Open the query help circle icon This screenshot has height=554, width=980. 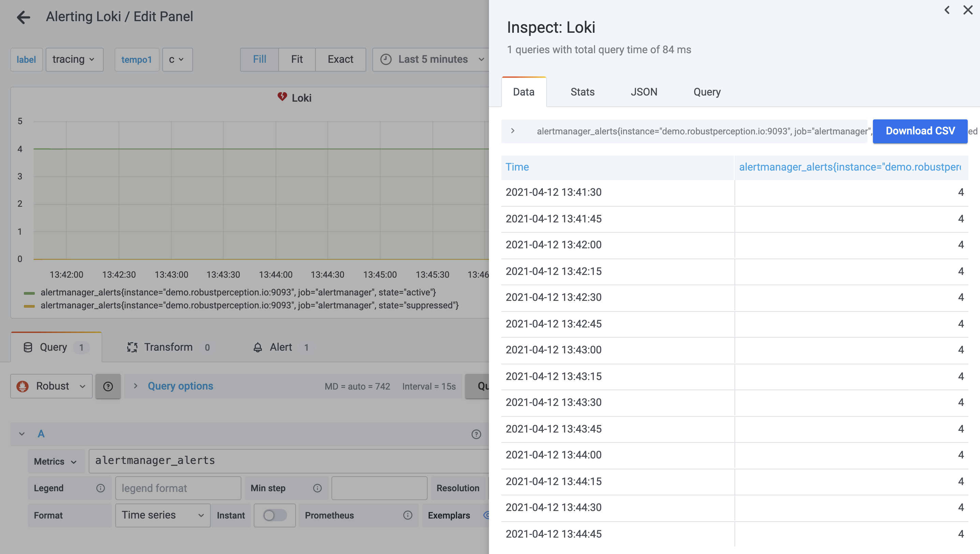[108, 386]
